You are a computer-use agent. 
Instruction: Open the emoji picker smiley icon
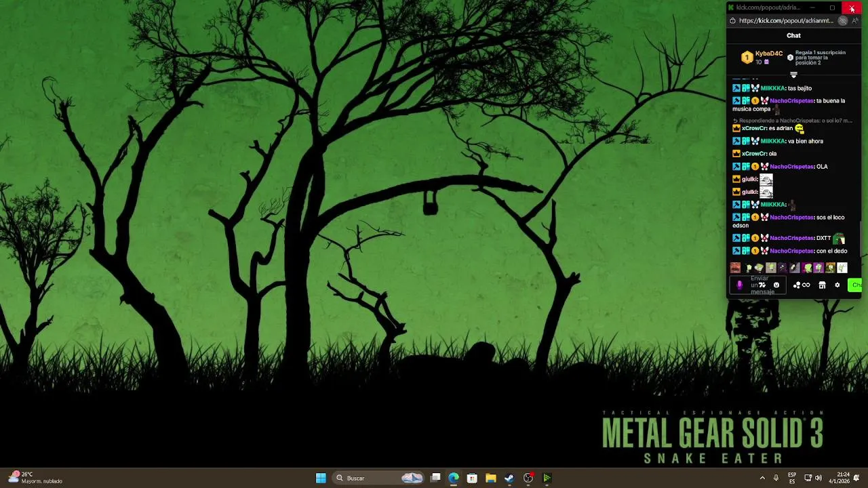click(x=776, y=285)
